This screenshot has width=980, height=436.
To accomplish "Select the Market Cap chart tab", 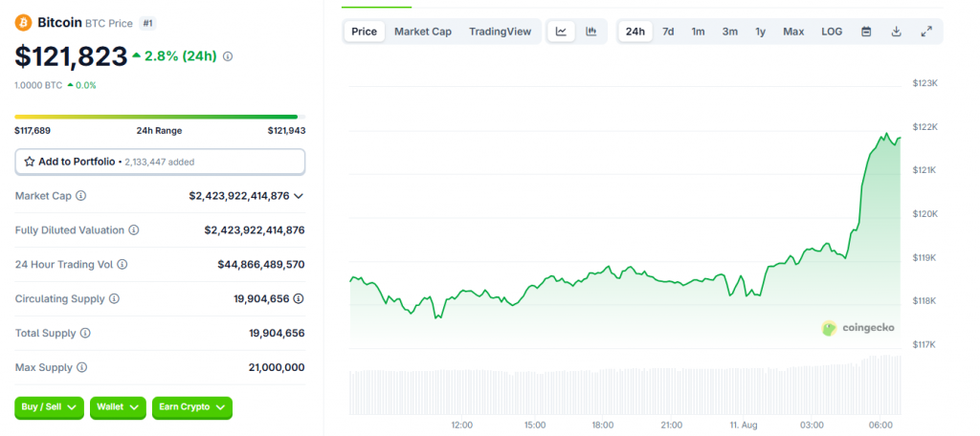I will 422,32.
